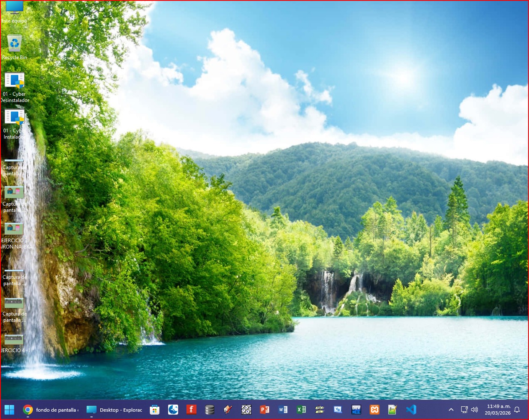Open XAMPP from the taskbar

point(374,410)
